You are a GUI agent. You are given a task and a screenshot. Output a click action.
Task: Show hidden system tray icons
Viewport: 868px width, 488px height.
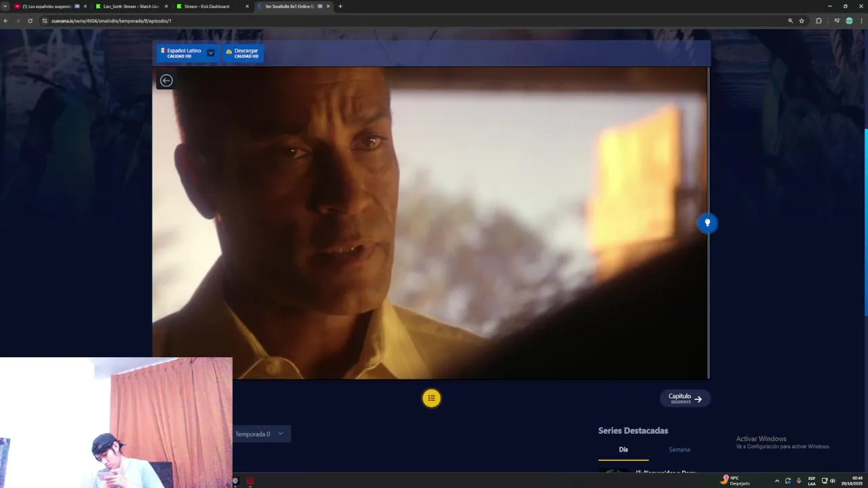(x=776, y=481)
